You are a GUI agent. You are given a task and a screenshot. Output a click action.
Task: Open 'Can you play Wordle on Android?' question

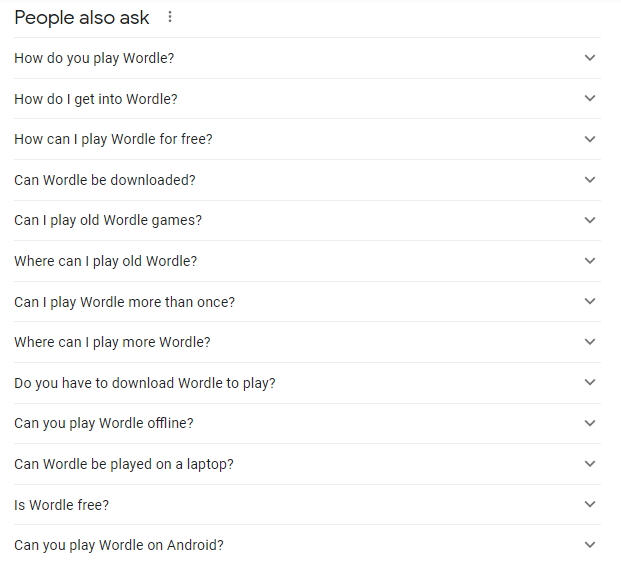click(x=119, y=545)
